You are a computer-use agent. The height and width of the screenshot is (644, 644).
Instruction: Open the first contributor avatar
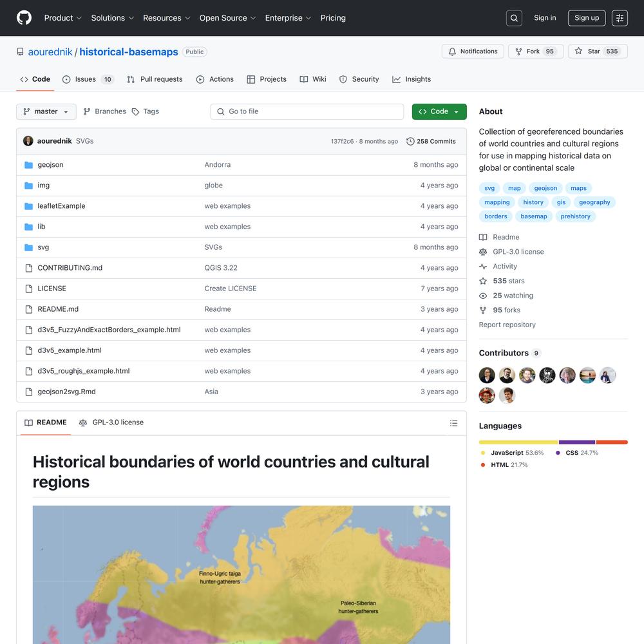487,375
